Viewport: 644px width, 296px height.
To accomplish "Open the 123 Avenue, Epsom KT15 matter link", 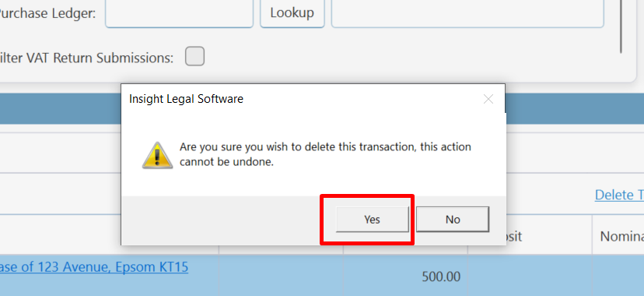I will (x=94, y=267).
